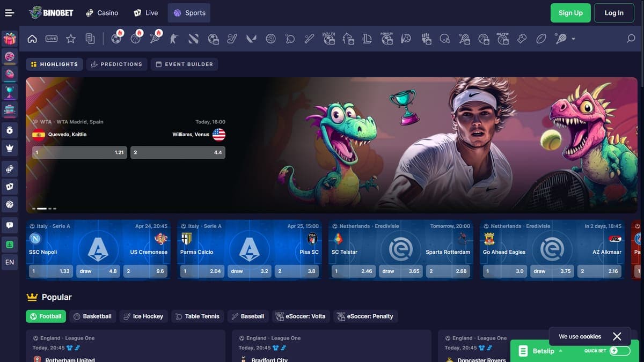Select the table tennis paddle icon
The width and height of the screenshot is (644, 362).
tap(290, 39)
